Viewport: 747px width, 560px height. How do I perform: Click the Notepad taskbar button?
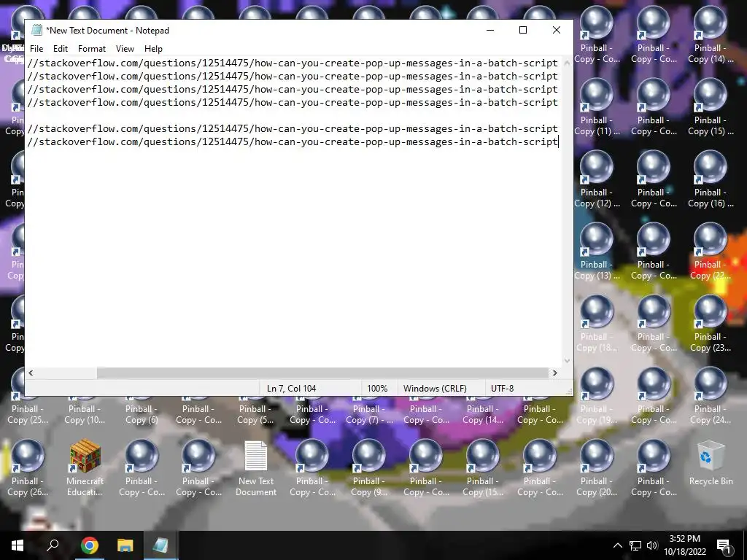coord(160,545)
